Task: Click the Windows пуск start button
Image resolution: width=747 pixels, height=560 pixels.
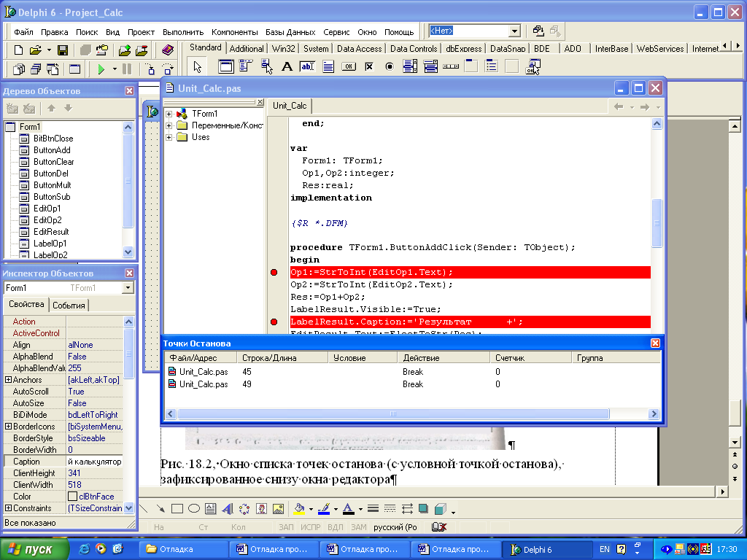Action: coord(35,549)
